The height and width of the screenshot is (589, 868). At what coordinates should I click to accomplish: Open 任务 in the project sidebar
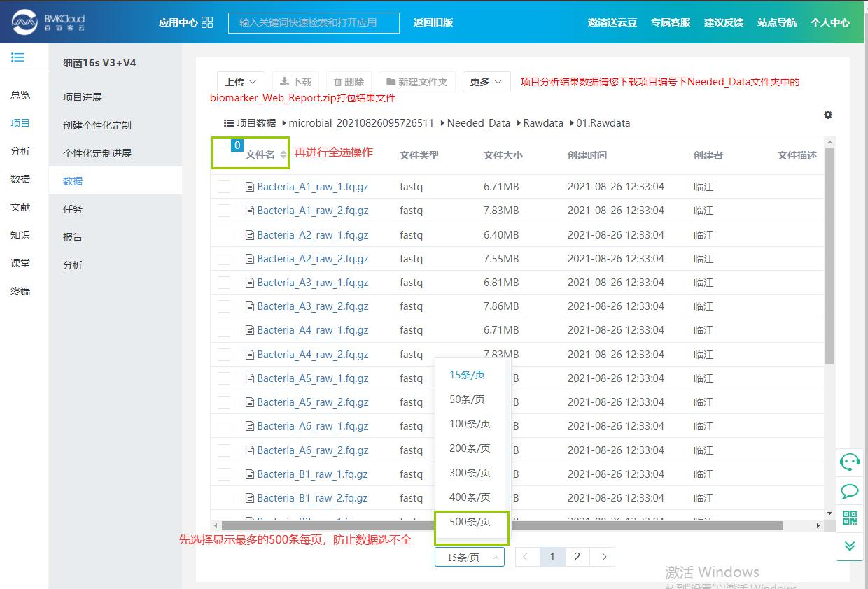click(x=73, y=209)
